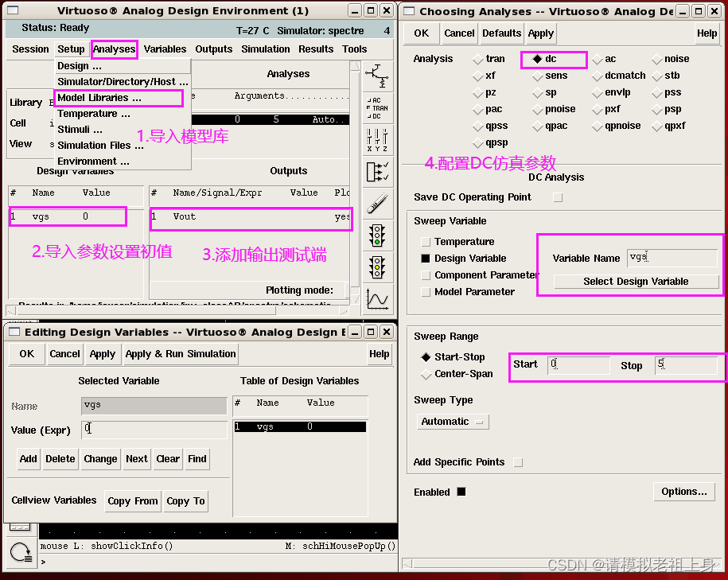Click the green traffic light Run icon
Image resolution: width=728 pixels, height=580 pixels.
(377, 236)
